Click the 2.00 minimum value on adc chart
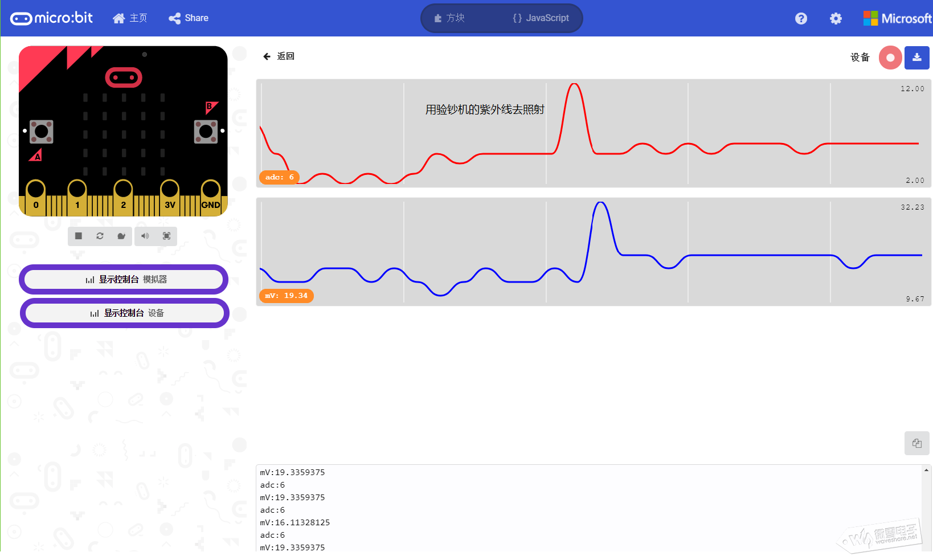This screenshot has height=560, width=933. [x=915, y=181]
